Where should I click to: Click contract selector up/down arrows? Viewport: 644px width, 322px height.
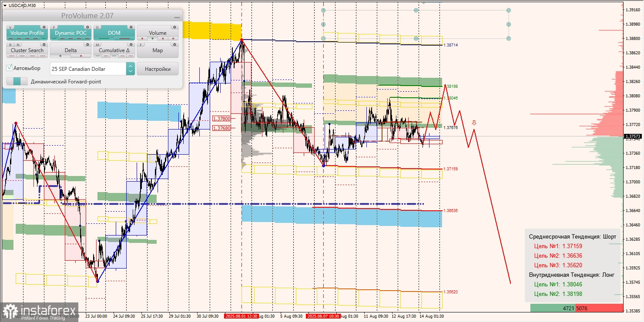(x=130, y=69)
